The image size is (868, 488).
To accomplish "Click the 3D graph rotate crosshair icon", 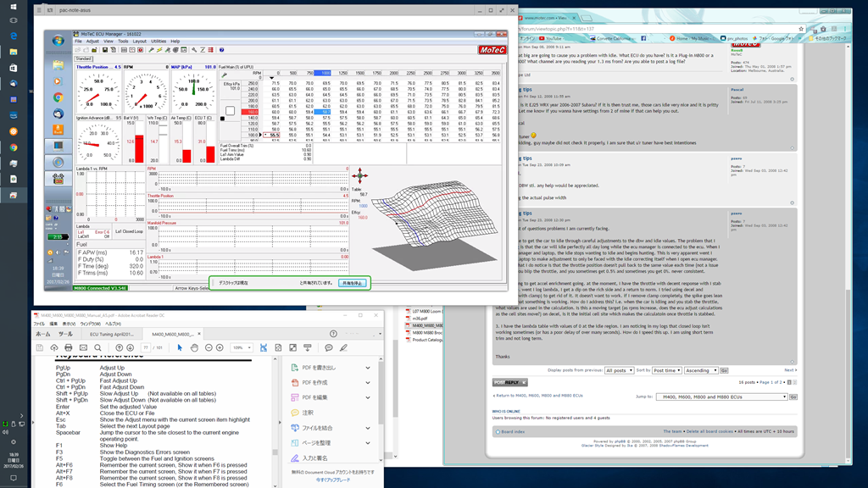I will pyautogui.click(x=359, y=176).
